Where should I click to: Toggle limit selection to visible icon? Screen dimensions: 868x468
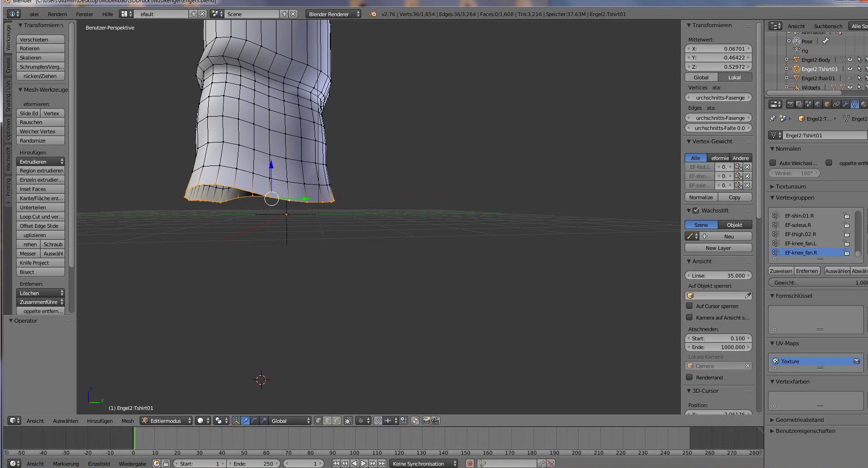pyautogui.click(x=348, y=421)
